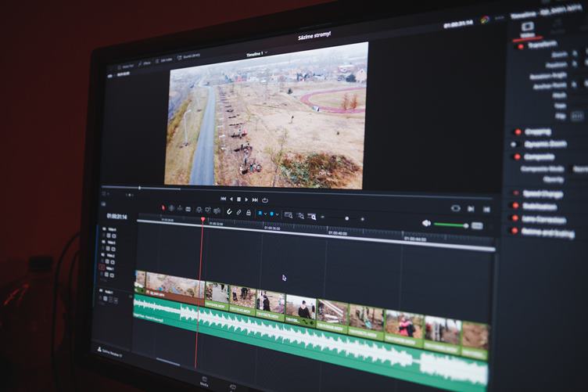
Task: Switch to the Media page at bottom
Action: tap(204, 382)
